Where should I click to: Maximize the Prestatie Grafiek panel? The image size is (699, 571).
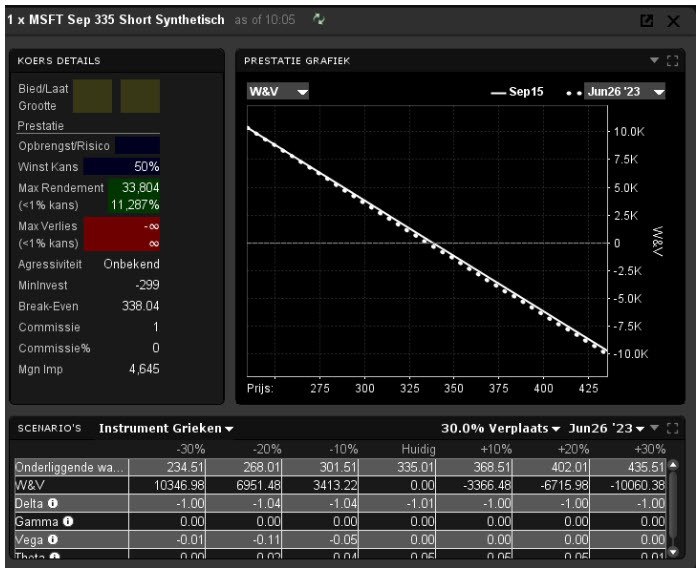(x=672, y=61)
